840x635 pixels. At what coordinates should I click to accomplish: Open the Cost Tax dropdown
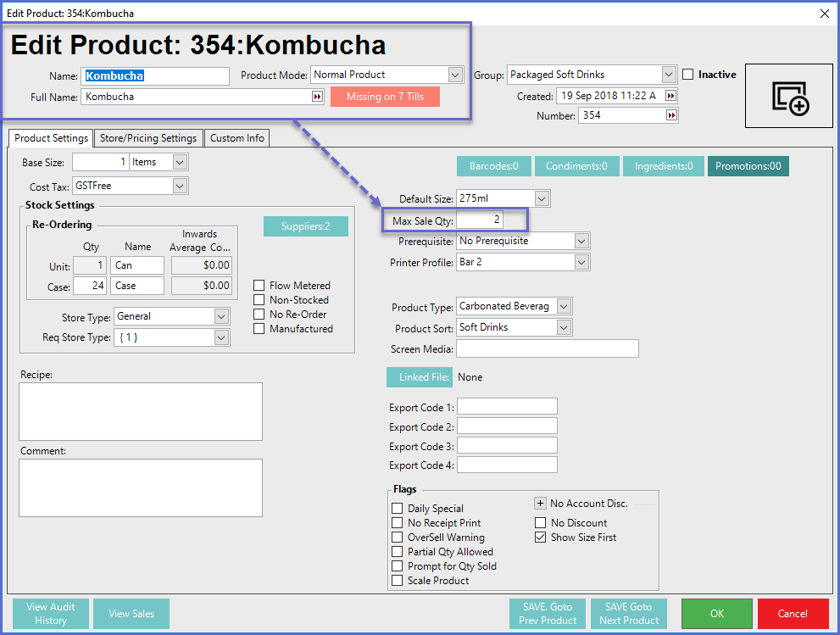[179, 185]
